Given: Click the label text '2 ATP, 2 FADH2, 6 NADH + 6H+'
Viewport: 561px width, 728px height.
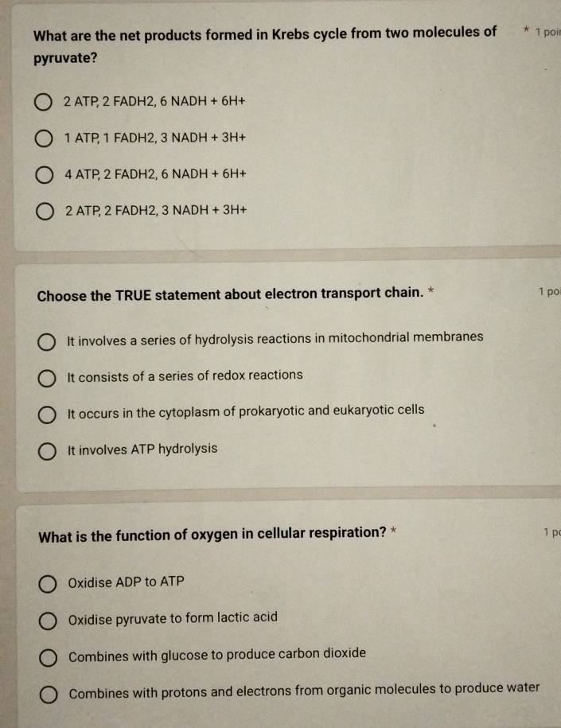Looking at the screenshot, I should pos(154,101).
